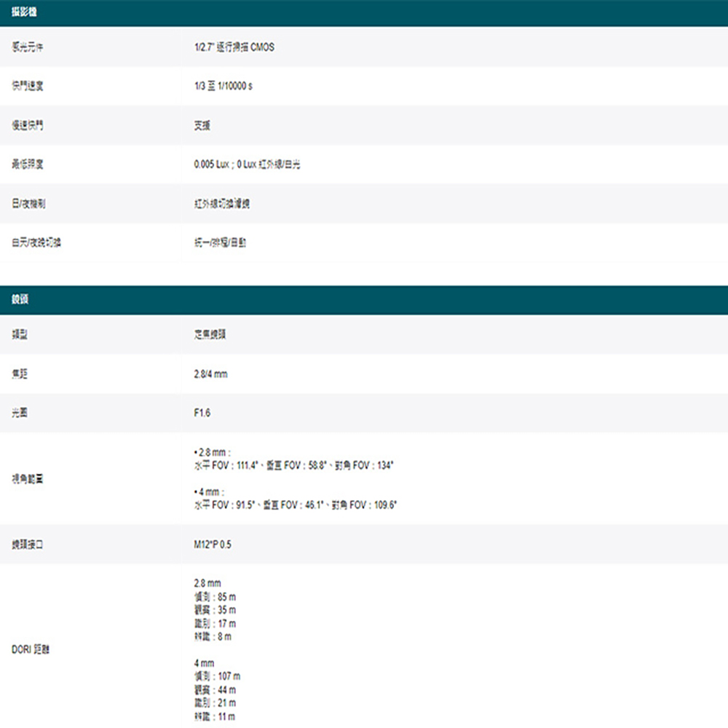Viewport: 728px width, 728px height.
Task: Click the DORI "2.8 mm" heading
Action: (207, 583)
